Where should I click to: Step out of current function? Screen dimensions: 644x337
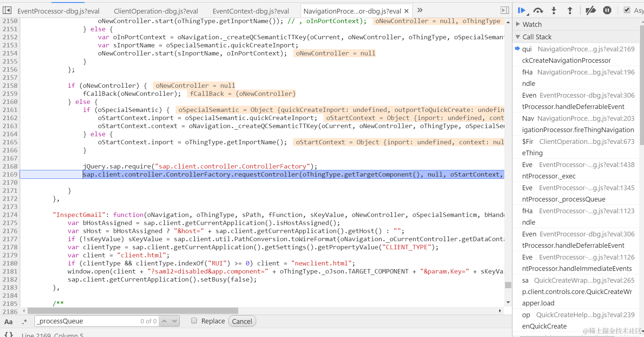tap(570, 11)
